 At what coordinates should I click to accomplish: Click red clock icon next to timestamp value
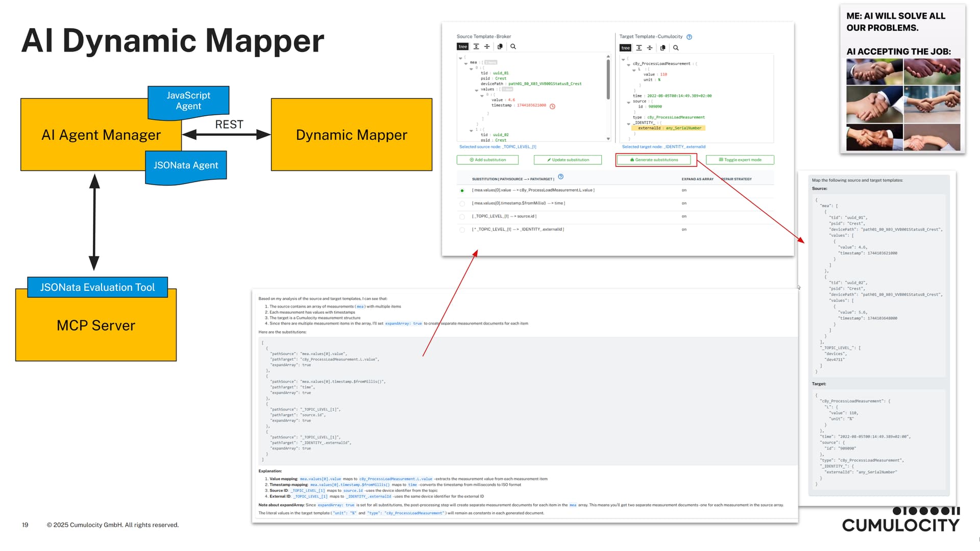552,106
